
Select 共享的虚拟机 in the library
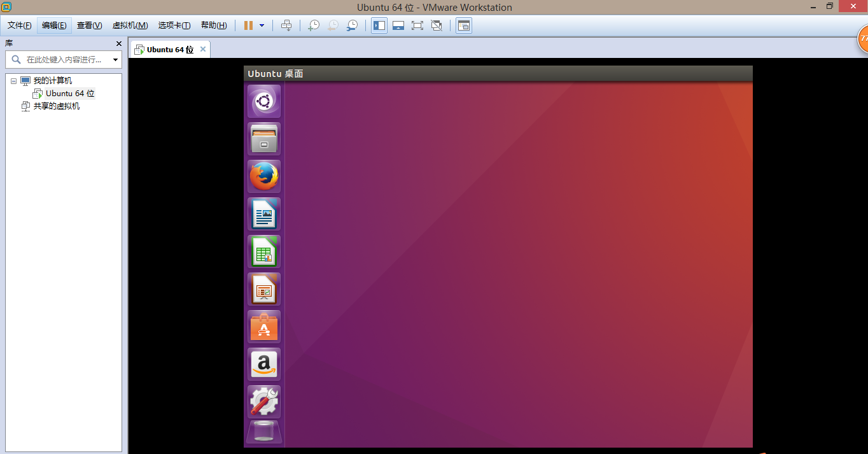pos(57,106)
